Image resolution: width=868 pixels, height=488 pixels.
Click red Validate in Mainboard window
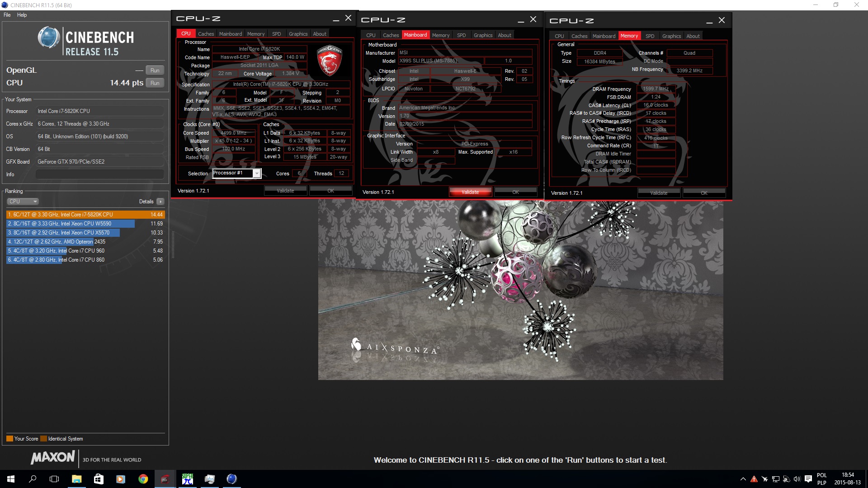[x=470, y=192]
